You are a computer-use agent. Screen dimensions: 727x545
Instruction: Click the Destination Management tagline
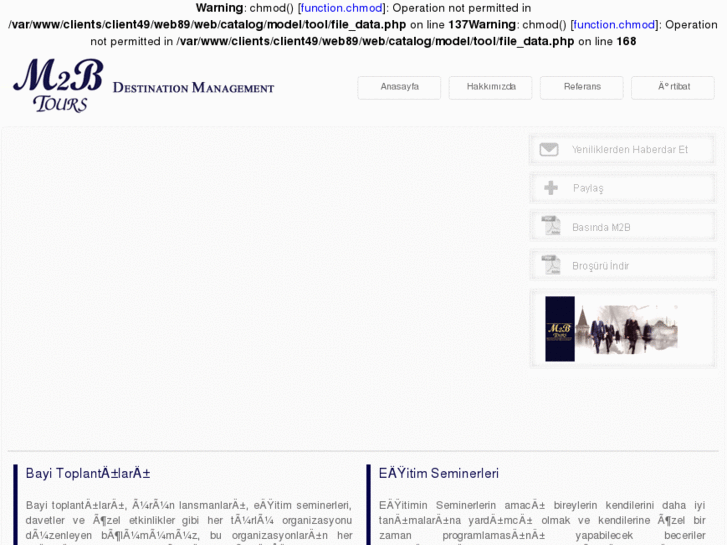(193, 87)
